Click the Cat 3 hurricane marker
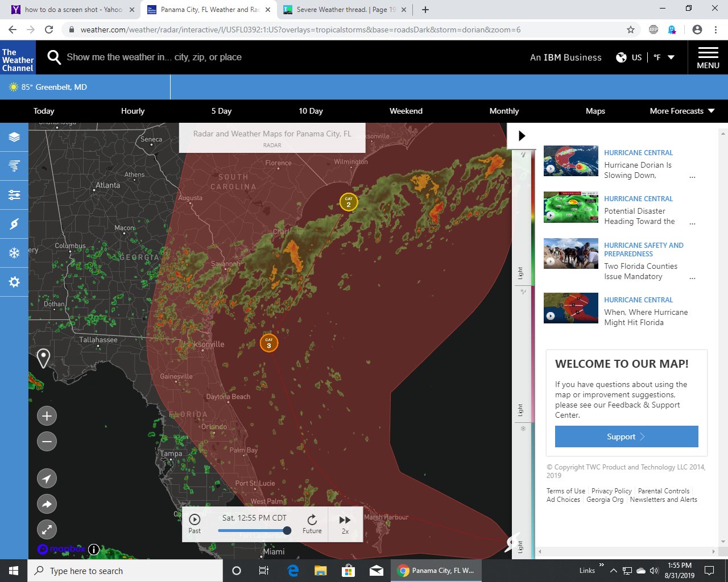 pyautogui.click(x=269, y=343)
